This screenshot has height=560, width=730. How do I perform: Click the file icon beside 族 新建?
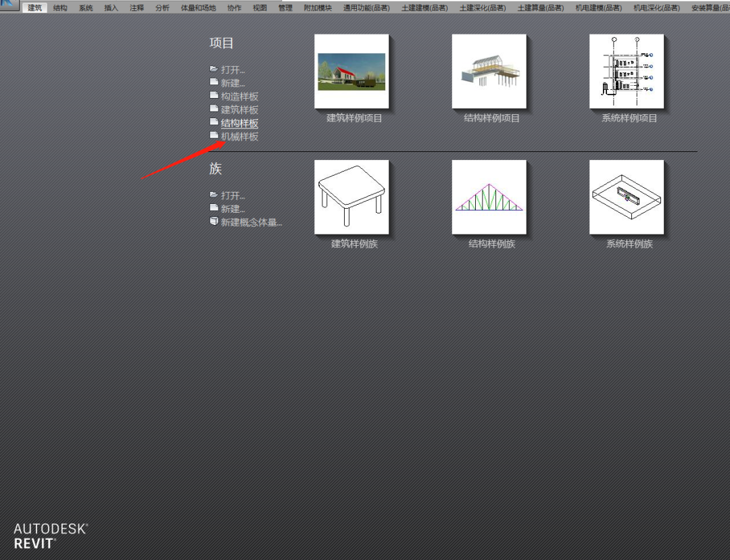click(214, 208)
